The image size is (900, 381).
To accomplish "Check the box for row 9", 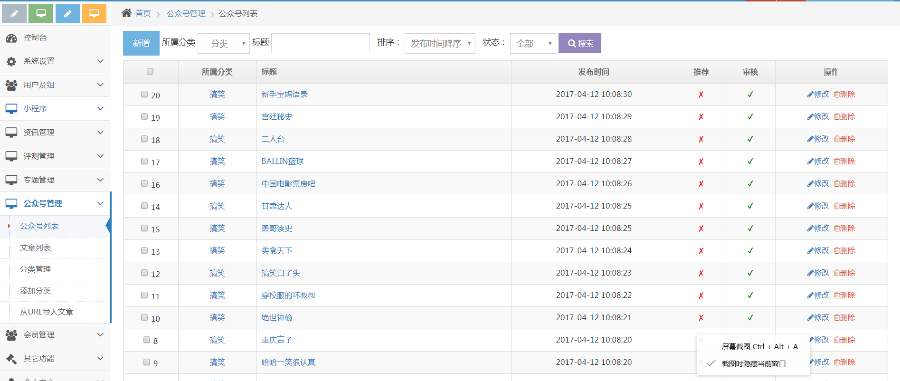I will pos(146,362).
